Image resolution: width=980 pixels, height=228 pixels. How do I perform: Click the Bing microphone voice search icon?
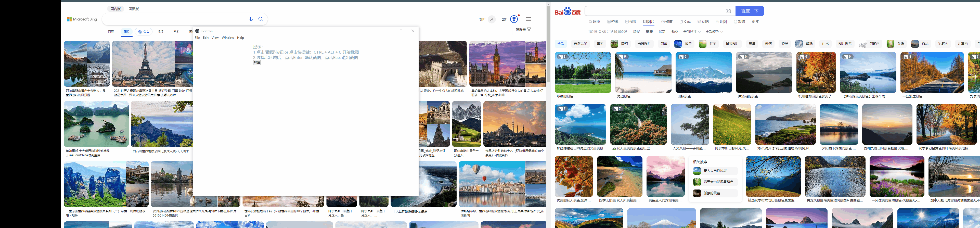click(251, 19)
